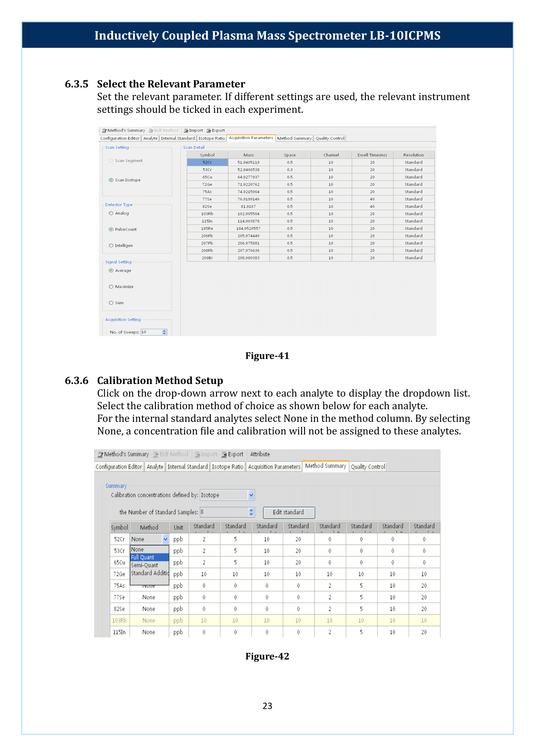Open the Analyte tab in Figure-42
This screenshot has height=756, width=535.
tap(155, 467)
